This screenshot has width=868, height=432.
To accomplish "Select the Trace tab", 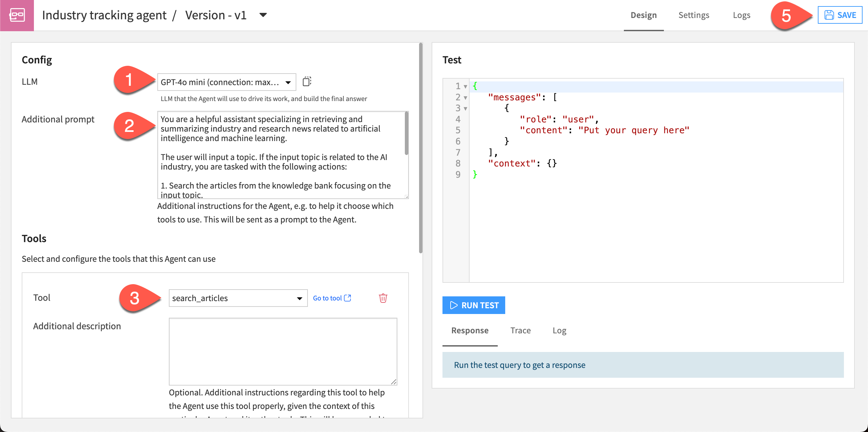I will pyautogui.click(x=520, y=331).
